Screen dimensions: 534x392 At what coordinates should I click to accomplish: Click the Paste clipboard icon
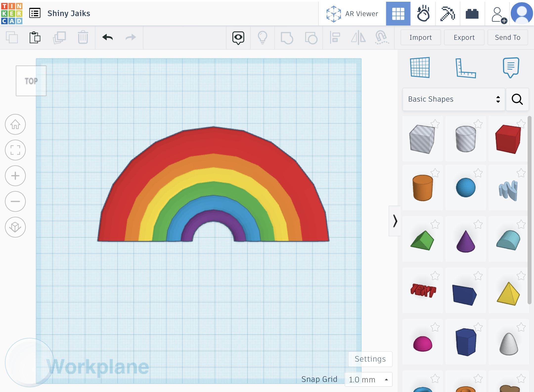tap(35, 38)
